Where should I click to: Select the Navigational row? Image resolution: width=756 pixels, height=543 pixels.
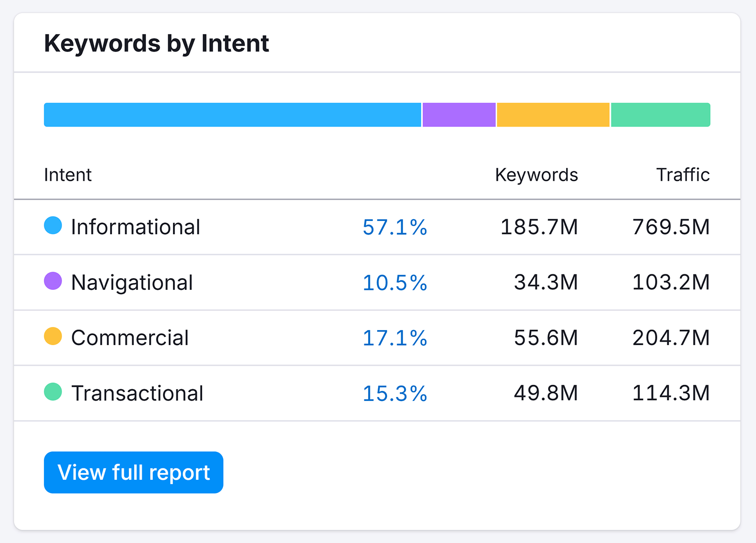tap(283, 282)
